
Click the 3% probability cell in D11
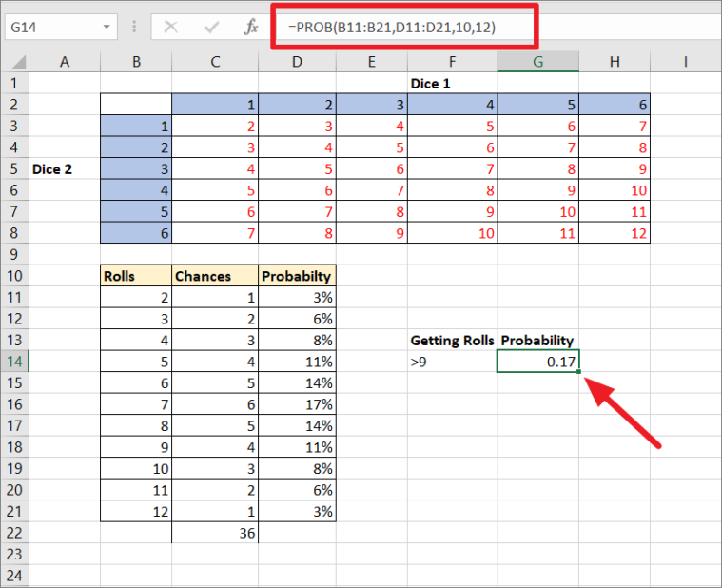click(x=297, y=298)
